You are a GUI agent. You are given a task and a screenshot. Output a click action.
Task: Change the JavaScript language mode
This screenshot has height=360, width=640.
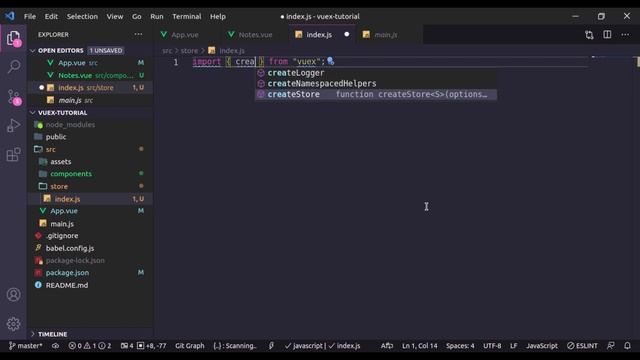pos(542,346)
